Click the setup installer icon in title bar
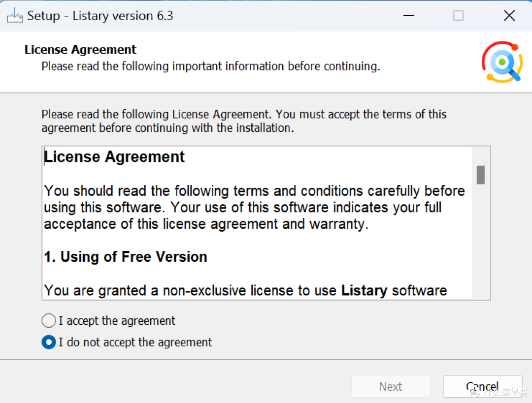532x403 pixels. (x=15, y=15)
